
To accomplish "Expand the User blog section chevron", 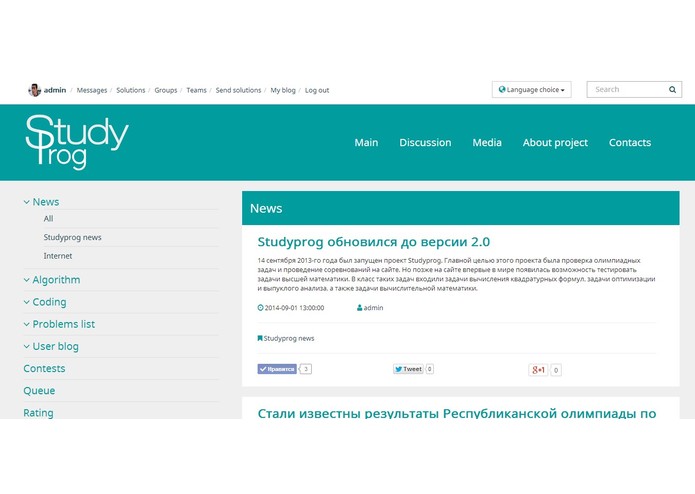I will [x=27, y=346].
